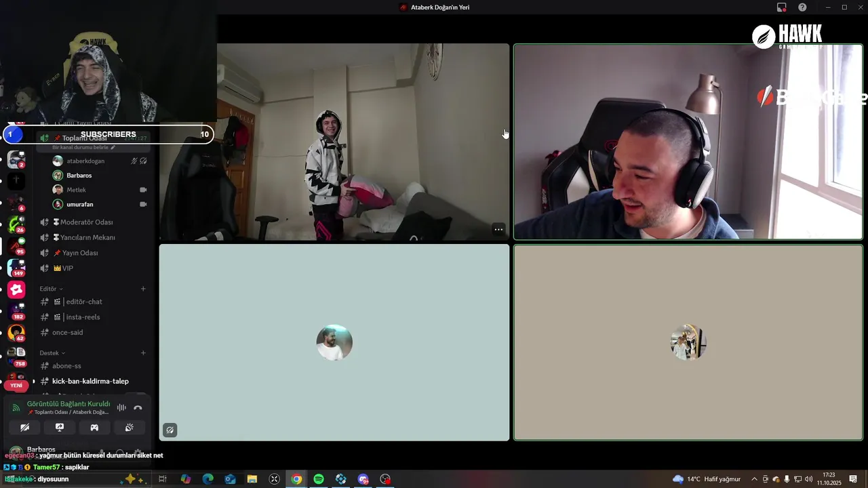Select the server icon with badge 2
The height and width of the screenshot is (488, 868).
pyautogui.click(x=16, y=159)
